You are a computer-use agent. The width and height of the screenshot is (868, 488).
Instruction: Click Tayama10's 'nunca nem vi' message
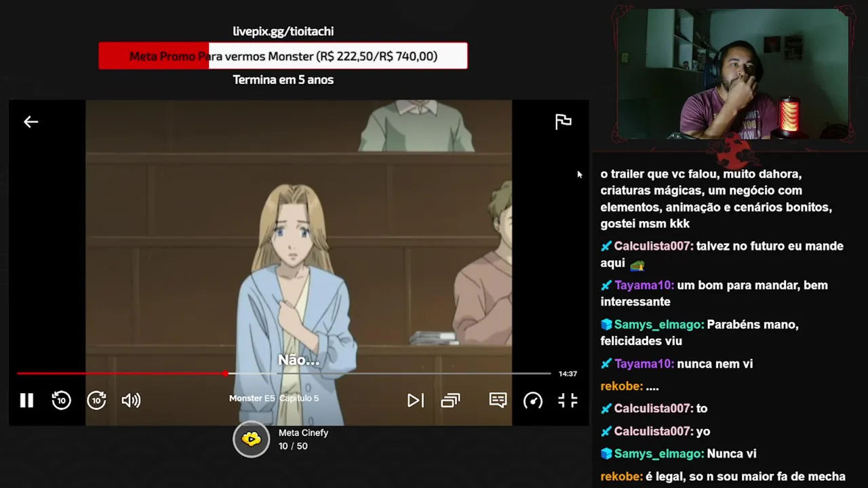(x=677, y=364)
